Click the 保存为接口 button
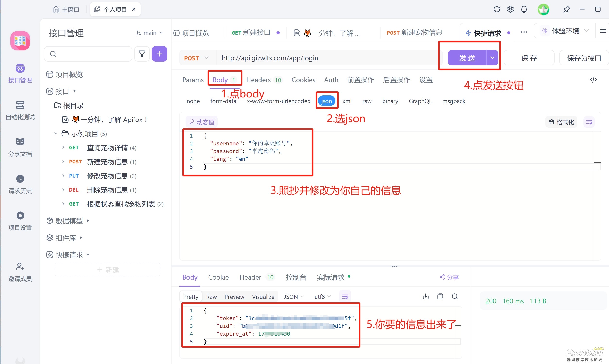The height and width of the screenshot is (364, 609). [x=584, y=58]
